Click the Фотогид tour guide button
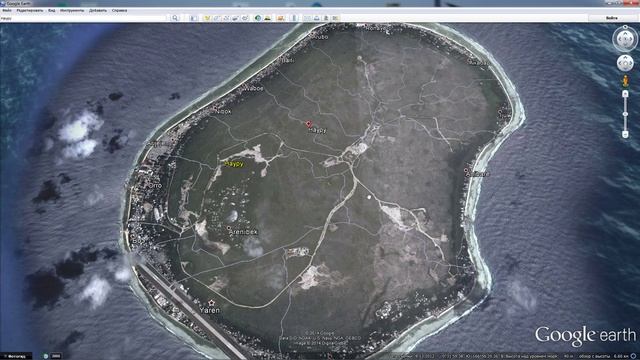 click(16, 356)
